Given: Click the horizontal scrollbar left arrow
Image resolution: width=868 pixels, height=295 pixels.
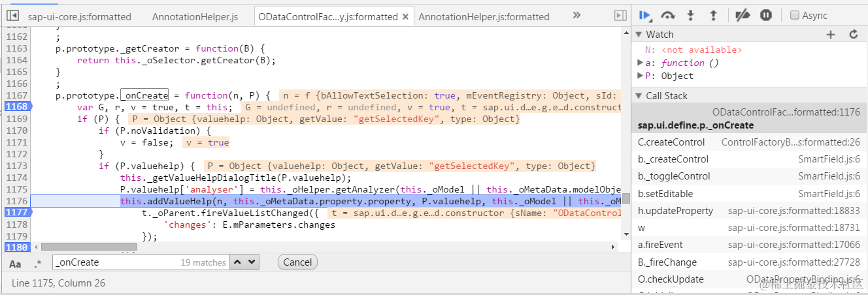Looking at the screenshot, I should tap(36, 247).
